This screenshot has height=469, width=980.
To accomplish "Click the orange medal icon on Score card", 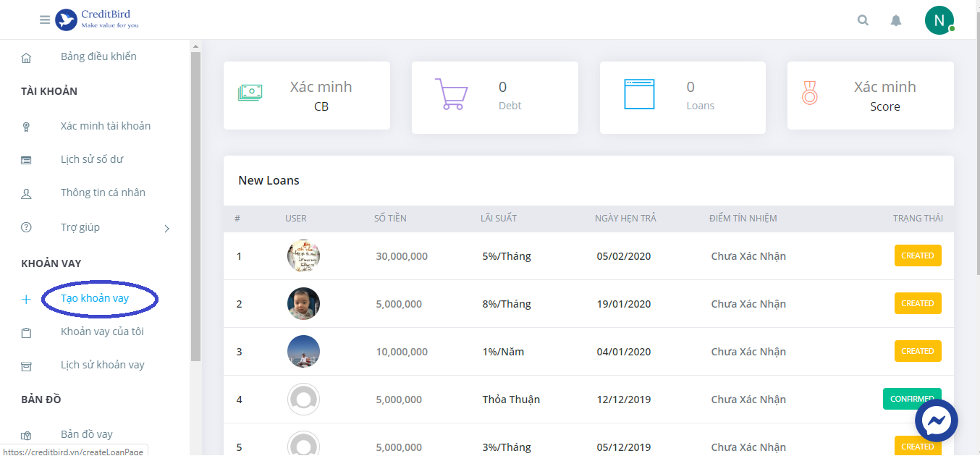I will click(x=810, y=93).
